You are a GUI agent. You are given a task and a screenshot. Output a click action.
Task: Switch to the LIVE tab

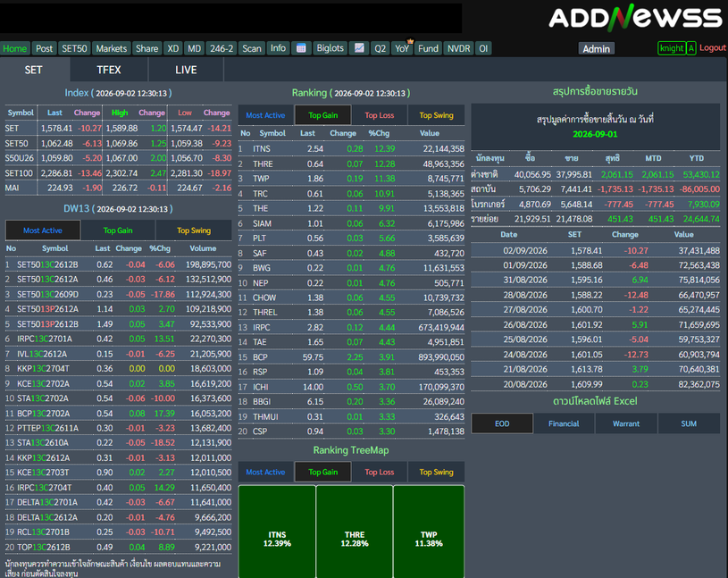tap(186, 70)
